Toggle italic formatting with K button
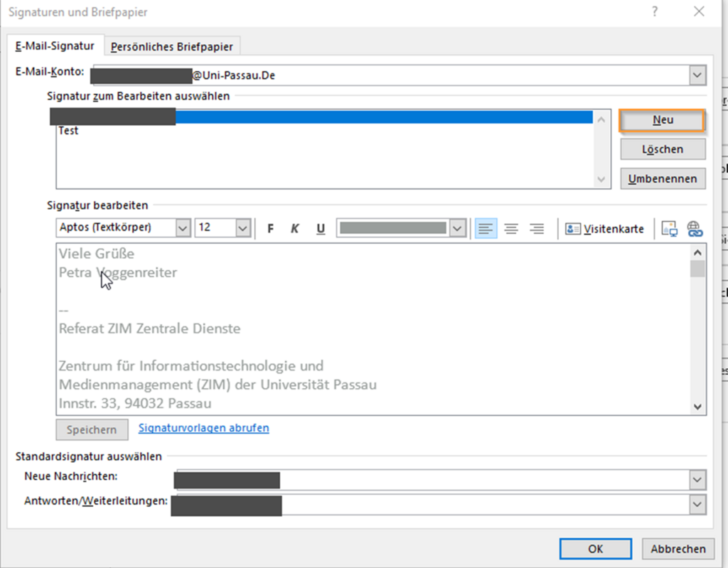This screenshot has height=568, width=728. (x=295, y=228)
